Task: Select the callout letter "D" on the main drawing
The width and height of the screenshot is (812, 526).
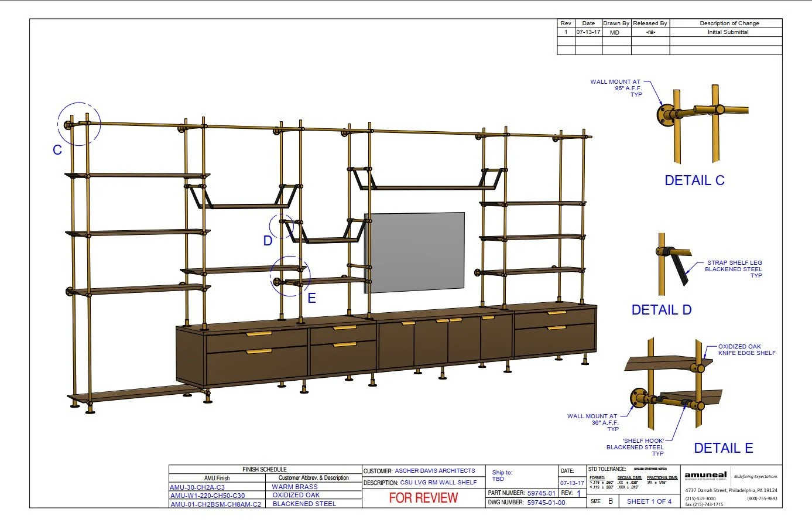Action: (x=268, y=241)
